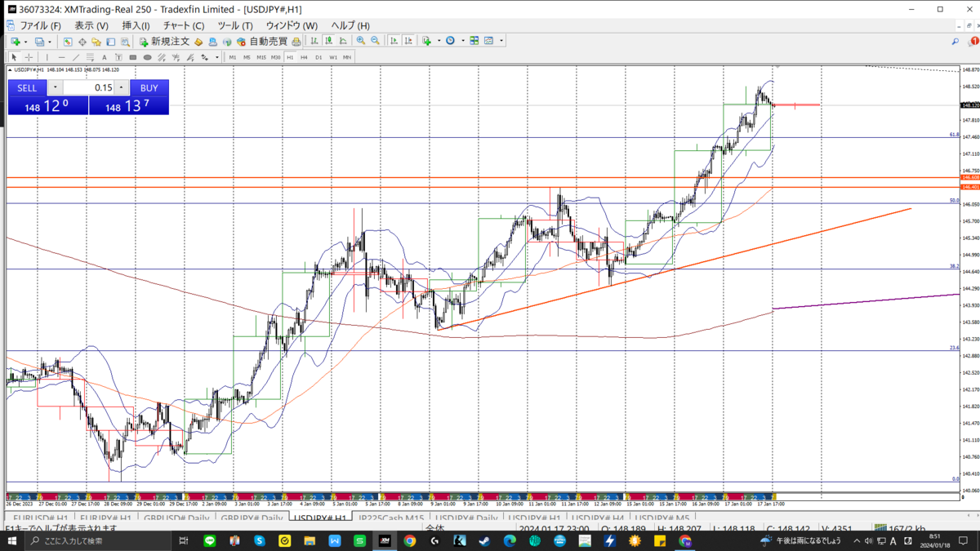Switch to the GBPUSD# Daily chart tab

pyautogui.click(x=177, y=518)
